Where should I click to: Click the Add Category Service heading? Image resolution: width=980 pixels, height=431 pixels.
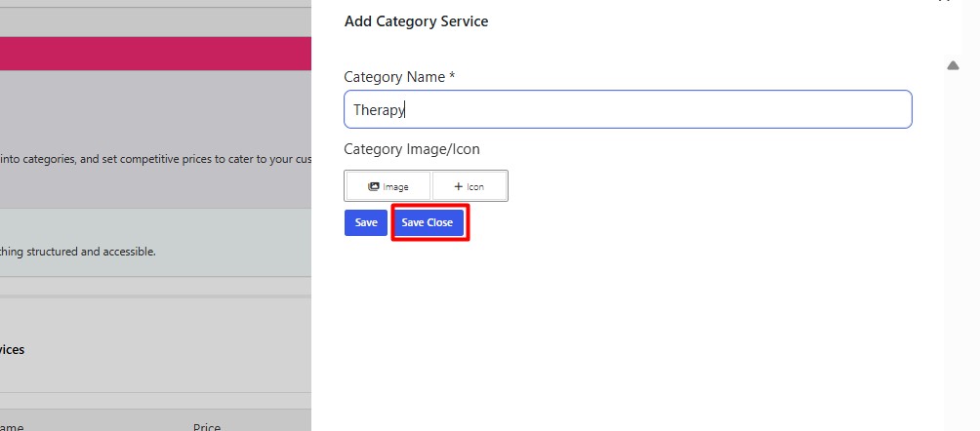[x=416, y=21]
